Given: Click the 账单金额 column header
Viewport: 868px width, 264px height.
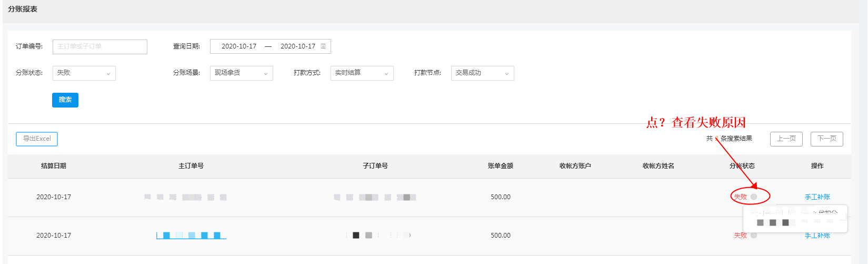Looking at the screenshot, I should tap(501, 166).
